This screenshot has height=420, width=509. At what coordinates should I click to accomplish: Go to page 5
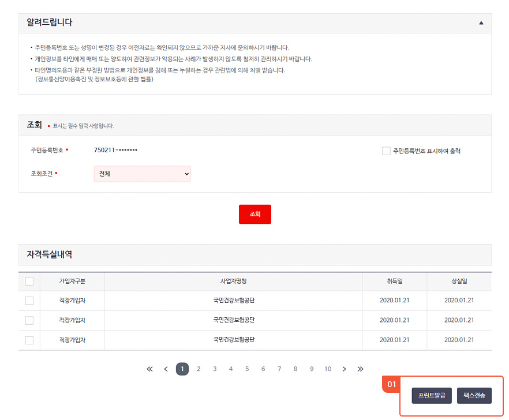click(x=247, y=369)
